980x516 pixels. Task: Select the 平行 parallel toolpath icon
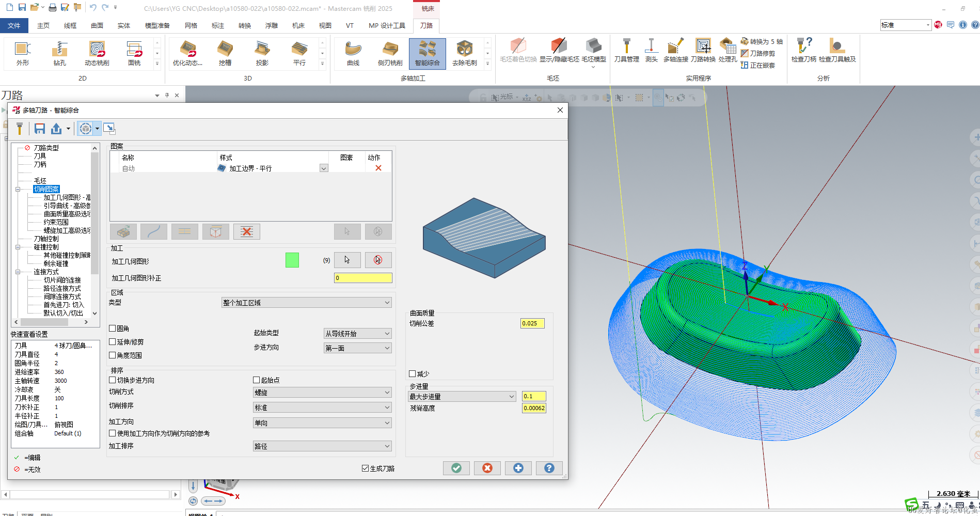coord(299,53)
